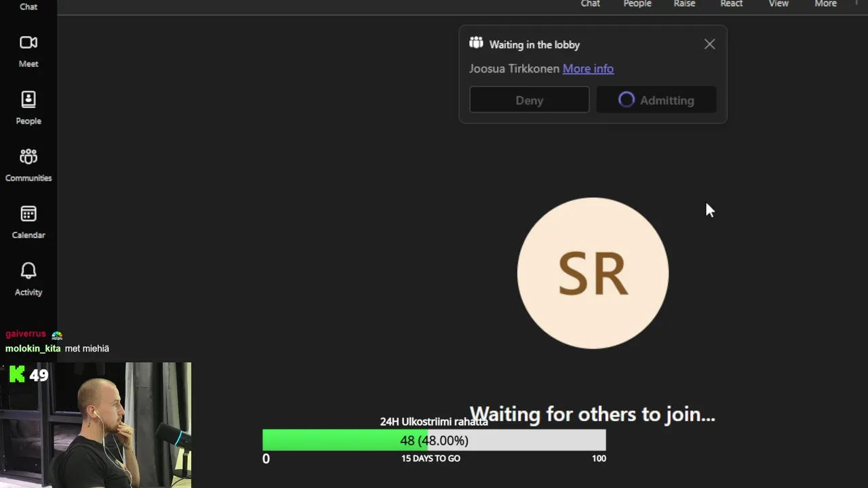Open the Calendar in the sidebar

28,222
